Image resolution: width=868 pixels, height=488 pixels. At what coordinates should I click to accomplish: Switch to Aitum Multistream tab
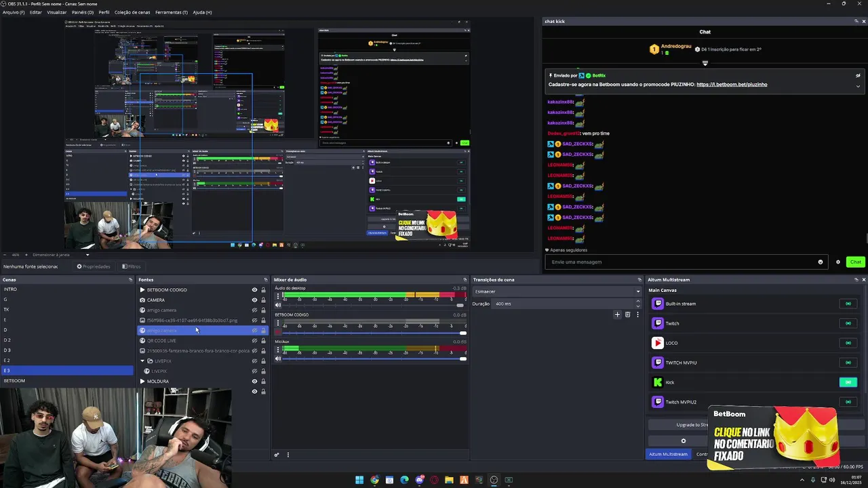pyautogui.click(x=668, y=454)
